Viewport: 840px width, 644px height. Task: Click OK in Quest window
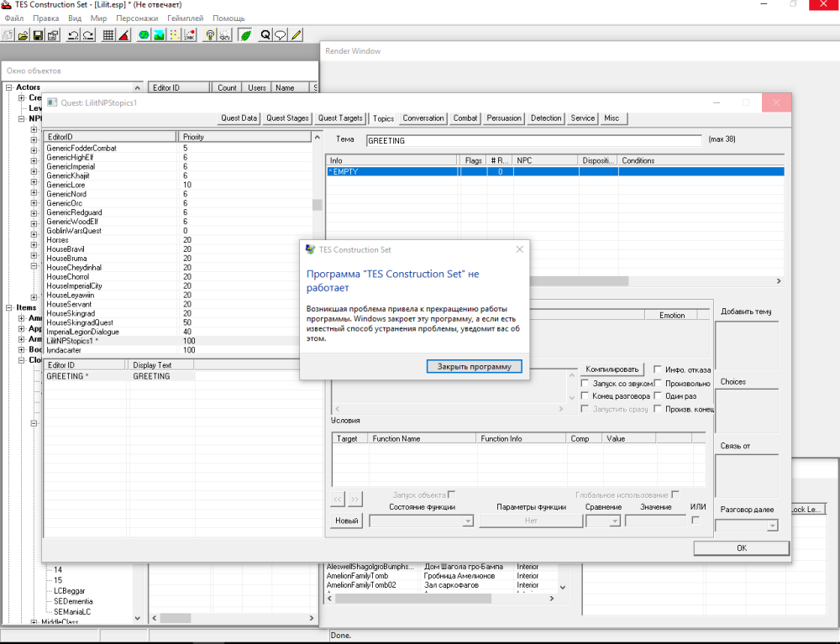[742, 548]
